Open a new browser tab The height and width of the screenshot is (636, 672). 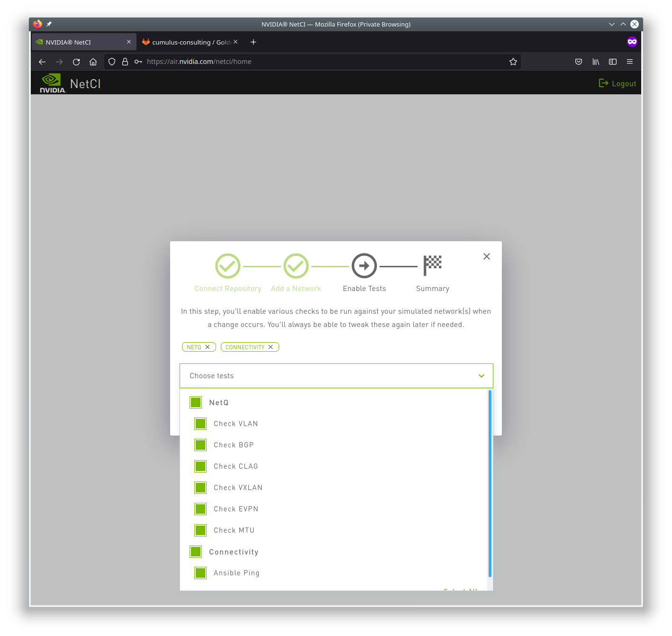[x=254, y=42]
